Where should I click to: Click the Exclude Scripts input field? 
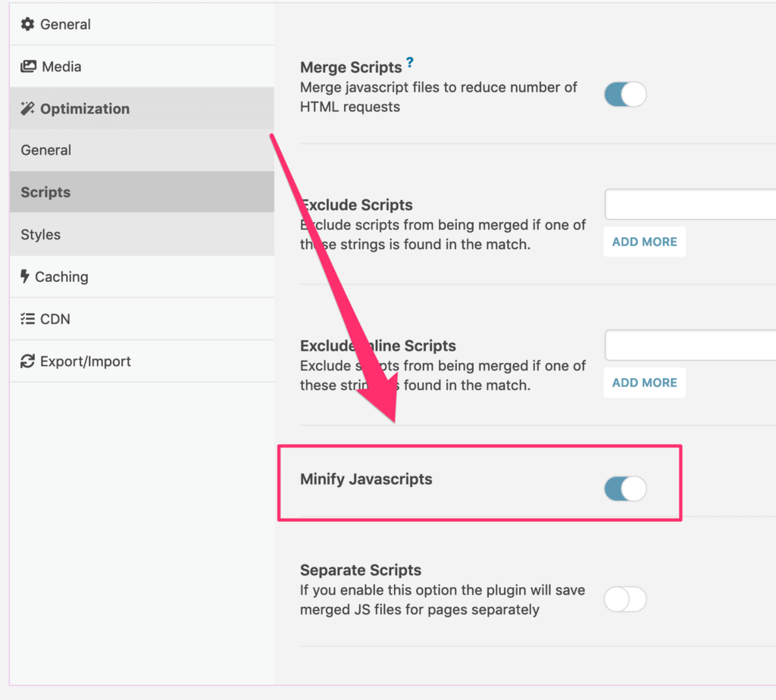690,204
